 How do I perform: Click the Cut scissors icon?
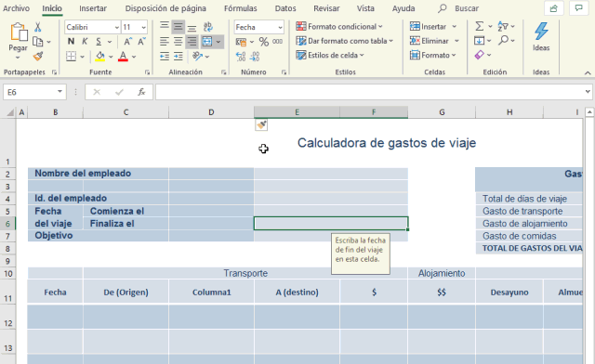click(x=37, y=27)
